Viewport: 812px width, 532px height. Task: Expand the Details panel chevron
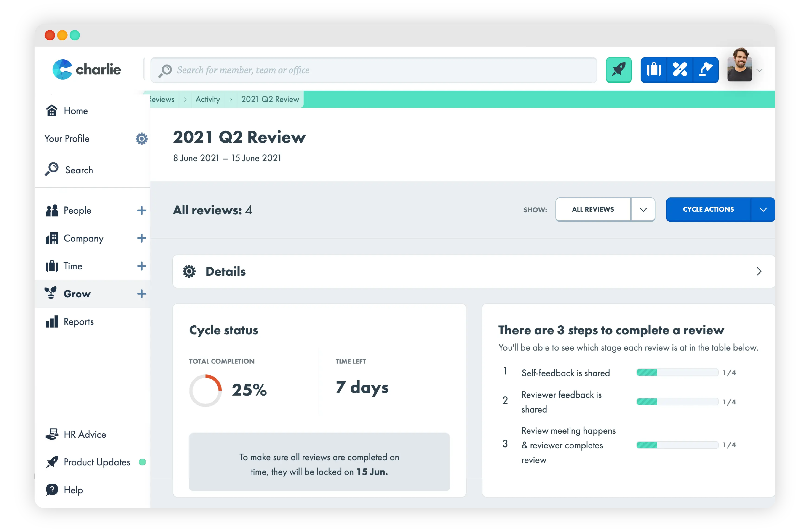(759, 271)
